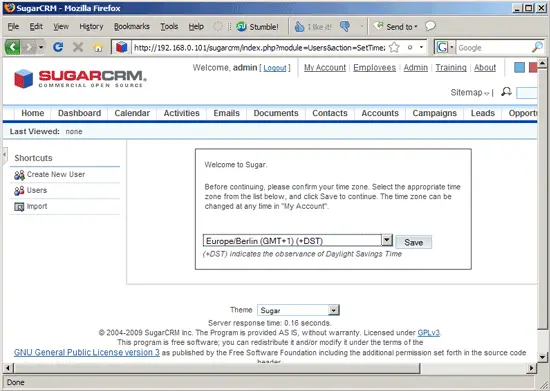
Task: Open the Admin link
Action: coord(416,68)
